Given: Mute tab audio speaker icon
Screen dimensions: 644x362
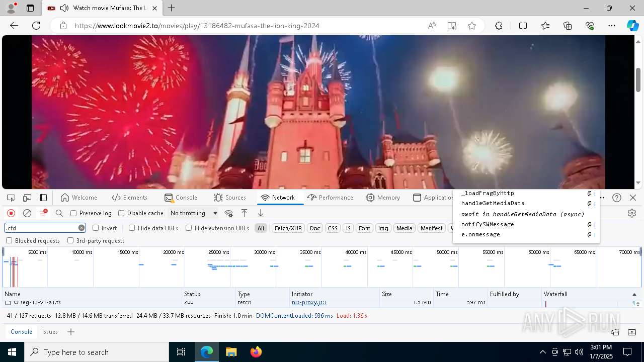Looking at the screenshot, I should pos(64,8).
